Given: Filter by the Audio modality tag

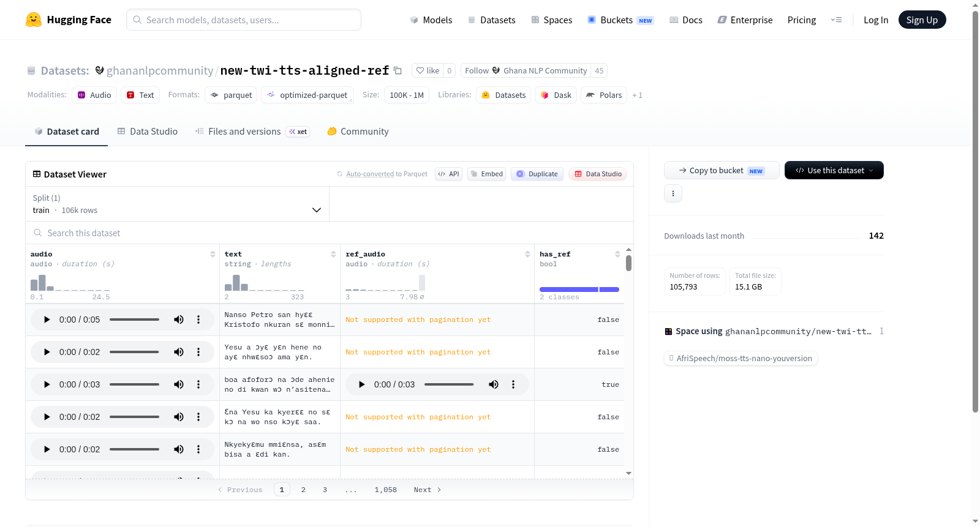Looking at the screenshot, I should tap(94, 95).
